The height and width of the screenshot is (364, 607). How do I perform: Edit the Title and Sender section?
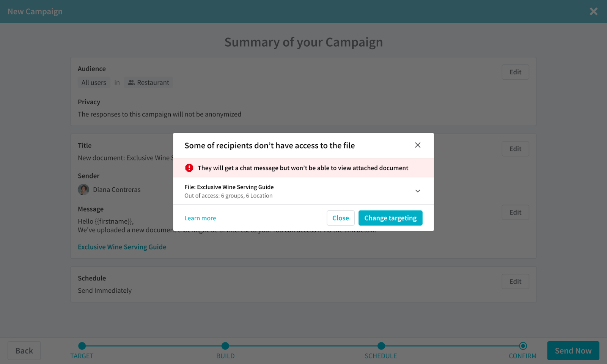[x=515, y=149]
